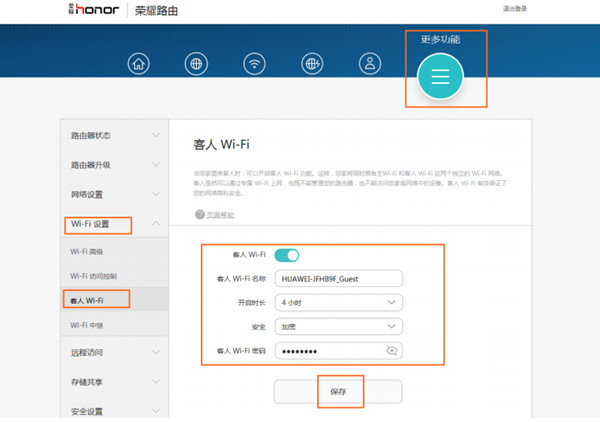The image size is (600, 422).
Task: Click the 页面帮助 help question icon
Action: click(198, 215)
